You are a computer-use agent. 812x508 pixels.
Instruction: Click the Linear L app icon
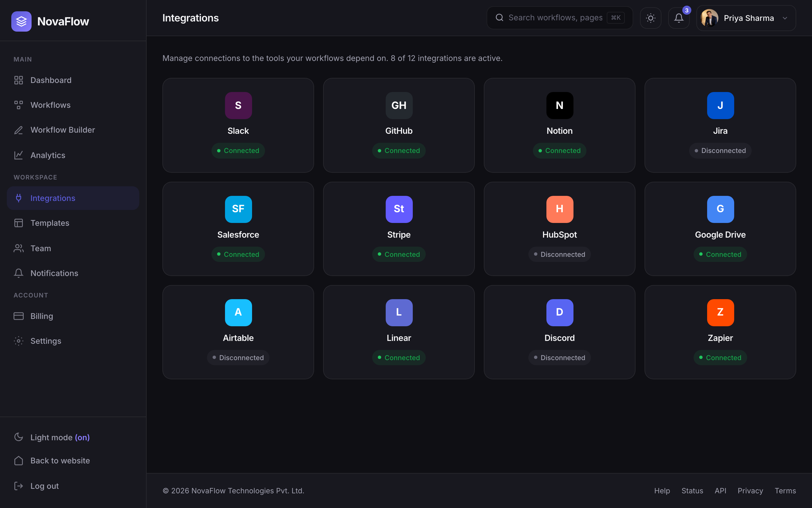coord(399,312)
